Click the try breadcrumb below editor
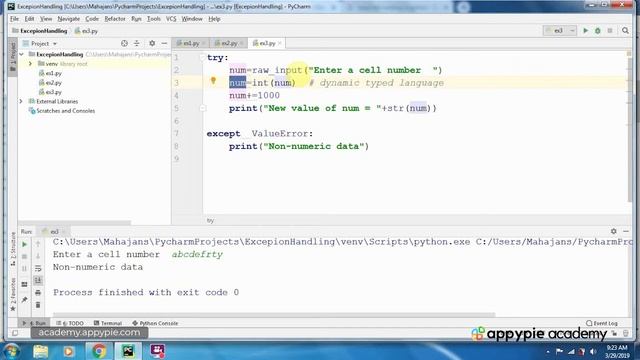Viewport: 640px width, 360px height. click(x=210, y=220)
